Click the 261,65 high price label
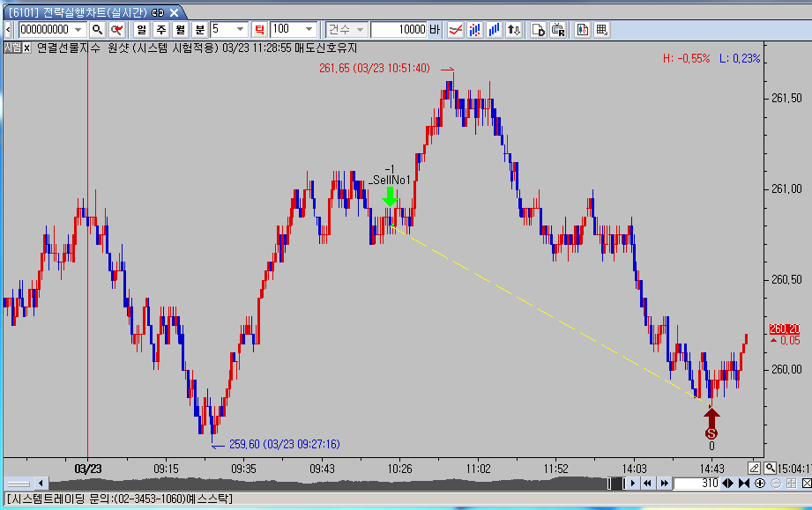Screen dimensions: 812x510 click(x=375, y=69)
